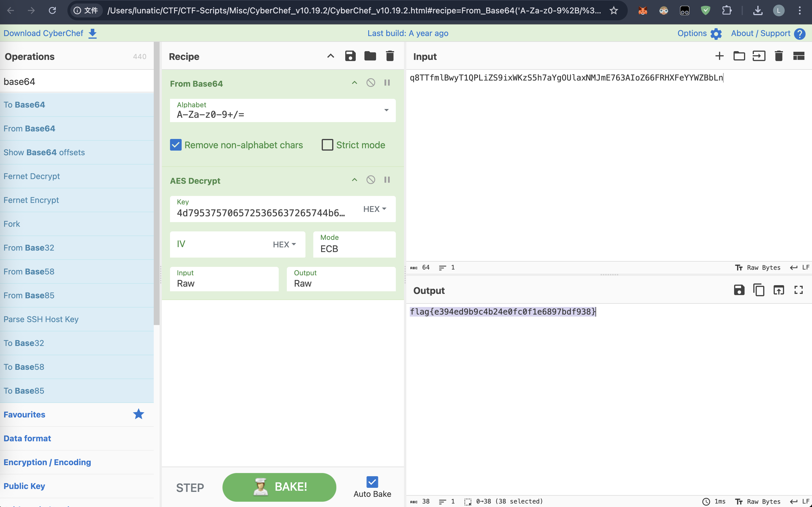Collapse the AES Decrypt operation
The width and height of the screenshot is (812, 507).
pyautogui.click(x=354, y=180)
